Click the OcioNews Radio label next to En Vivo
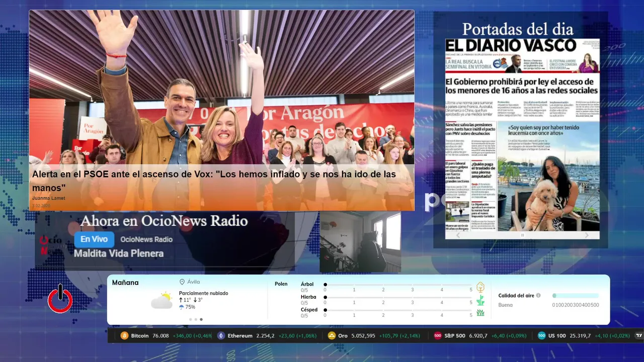644x362 pixels. pos(146,239)
